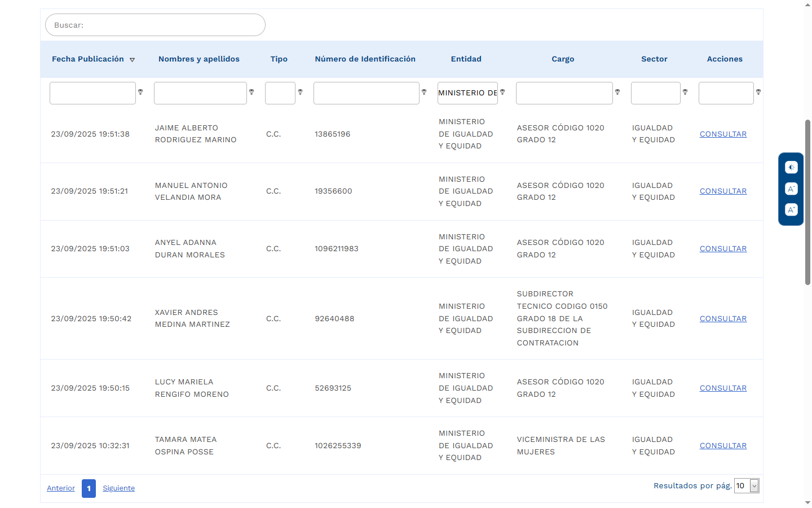Sort by Cargo column header
The image size is (812, 508).
tap(563, 59)
